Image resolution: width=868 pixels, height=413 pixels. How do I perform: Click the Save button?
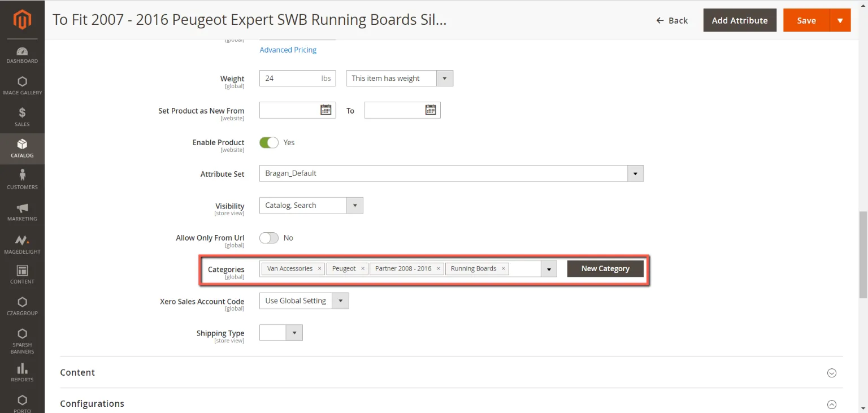[x=806, y=20]
